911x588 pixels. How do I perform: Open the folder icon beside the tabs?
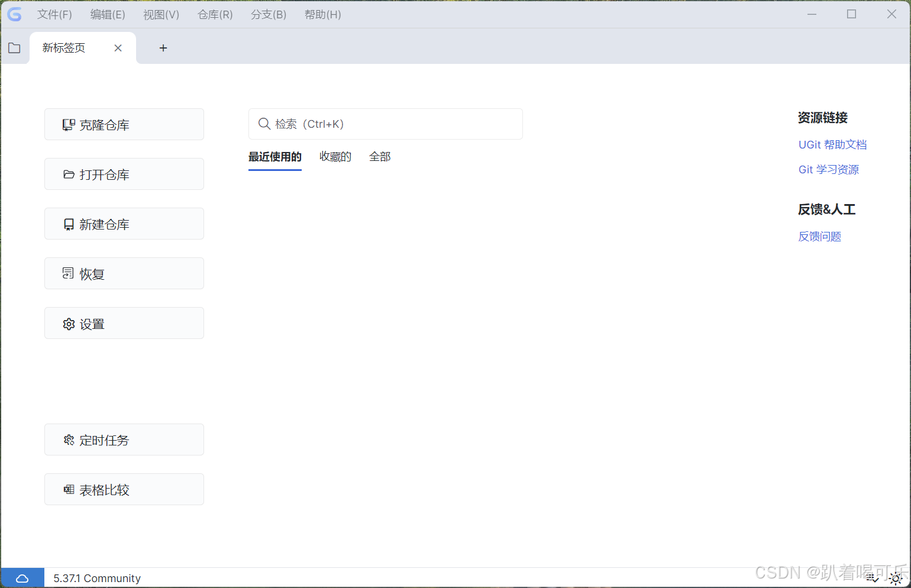(14, 48)
